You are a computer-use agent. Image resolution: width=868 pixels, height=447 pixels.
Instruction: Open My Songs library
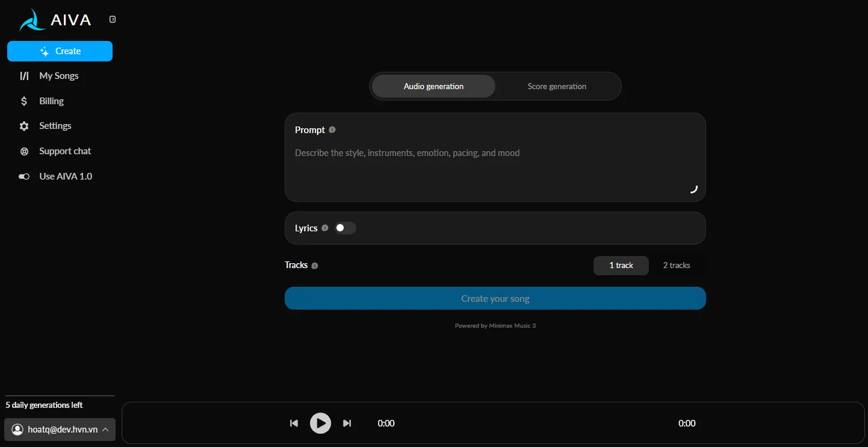[x=59, y=76]
